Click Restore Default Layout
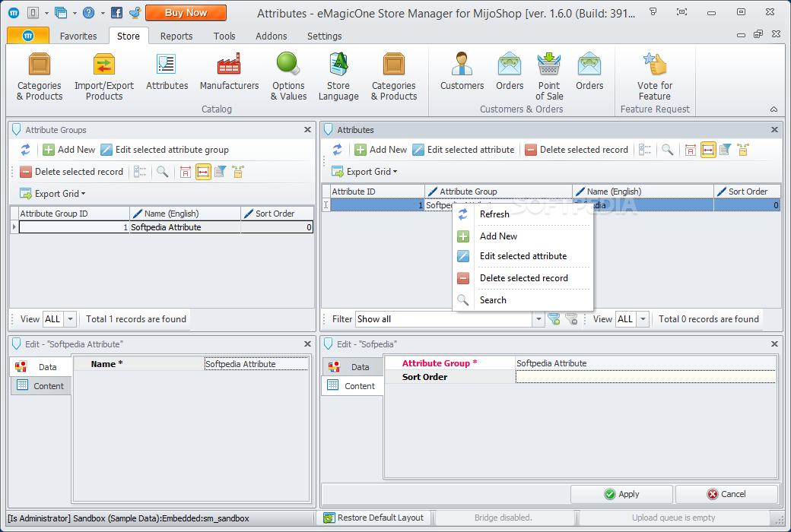The image size is (791, 532). coord(373,518)
